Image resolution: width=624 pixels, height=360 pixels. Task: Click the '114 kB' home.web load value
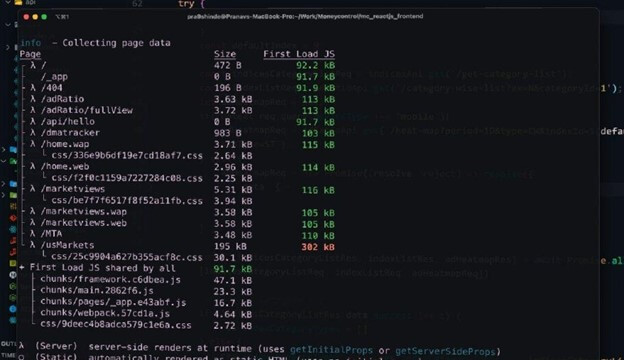tap(318, 167)
